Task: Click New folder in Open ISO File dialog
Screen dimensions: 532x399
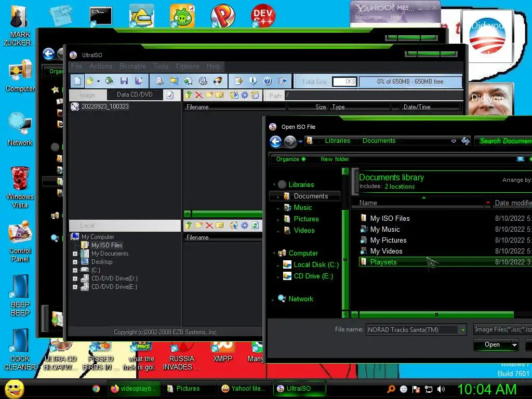Action: (335, 159)
